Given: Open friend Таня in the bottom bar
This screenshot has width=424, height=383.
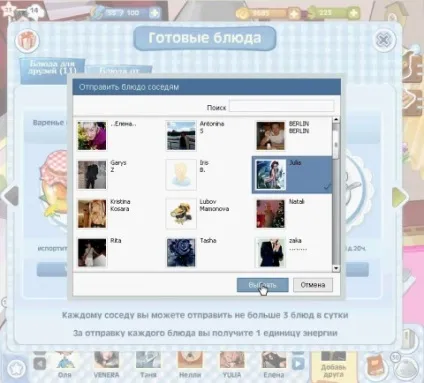Looking at the screenshot, I should coord(148,364).
